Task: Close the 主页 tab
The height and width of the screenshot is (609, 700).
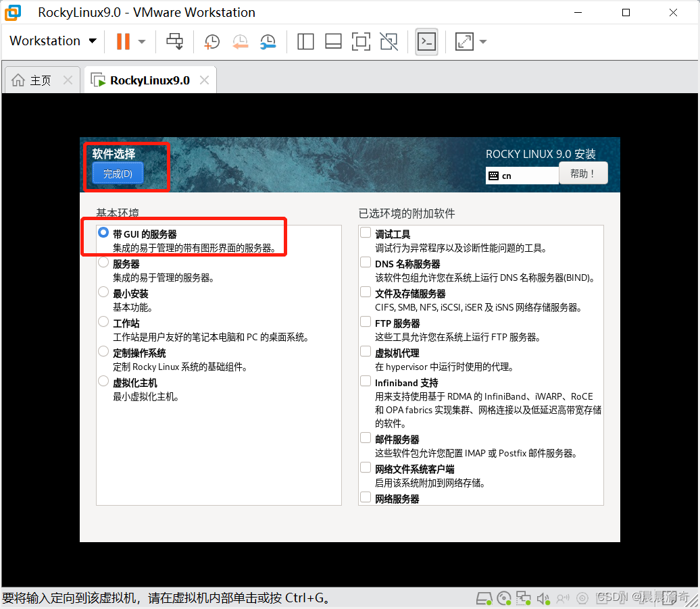Action: 68,80
